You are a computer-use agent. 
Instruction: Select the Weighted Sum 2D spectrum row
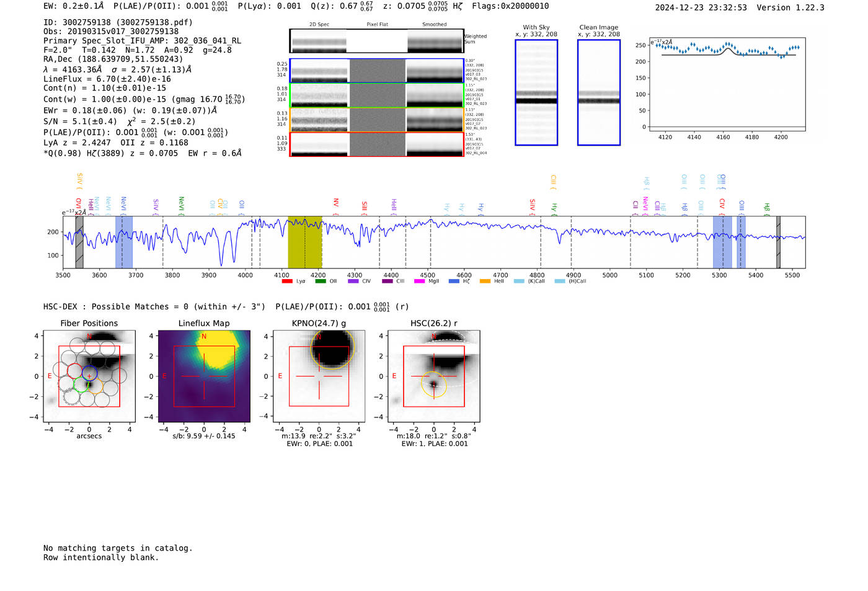pos(377,41)
